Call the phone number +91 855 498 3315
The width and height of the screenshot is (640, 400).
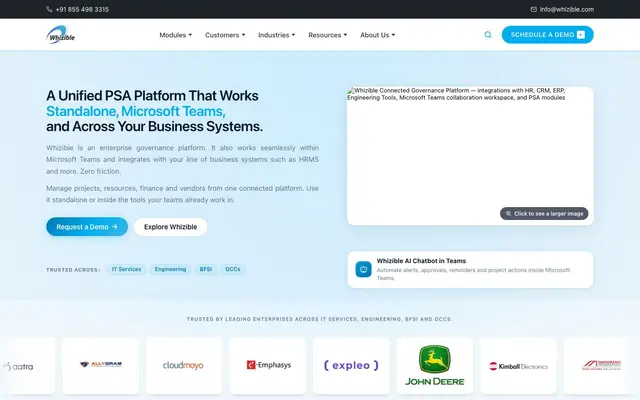pyautogui.click(x=82, y=9)
